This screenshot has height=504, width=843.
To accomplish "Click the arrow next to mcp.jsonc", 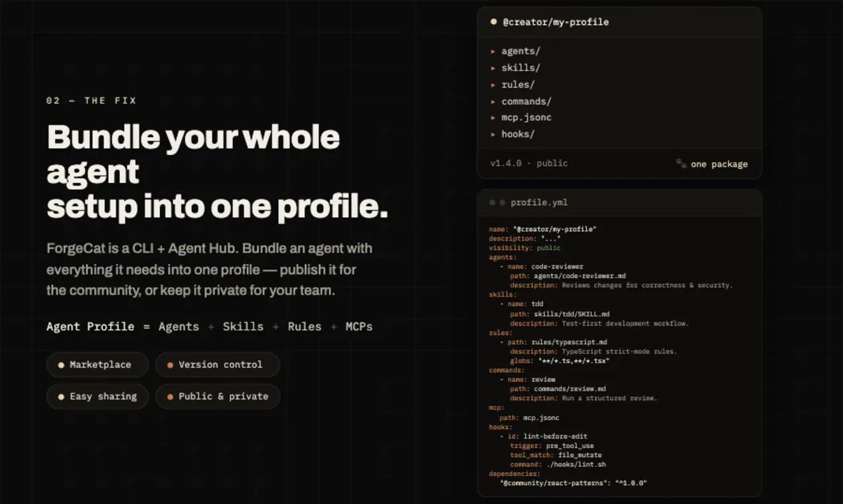I will [493, 117].
